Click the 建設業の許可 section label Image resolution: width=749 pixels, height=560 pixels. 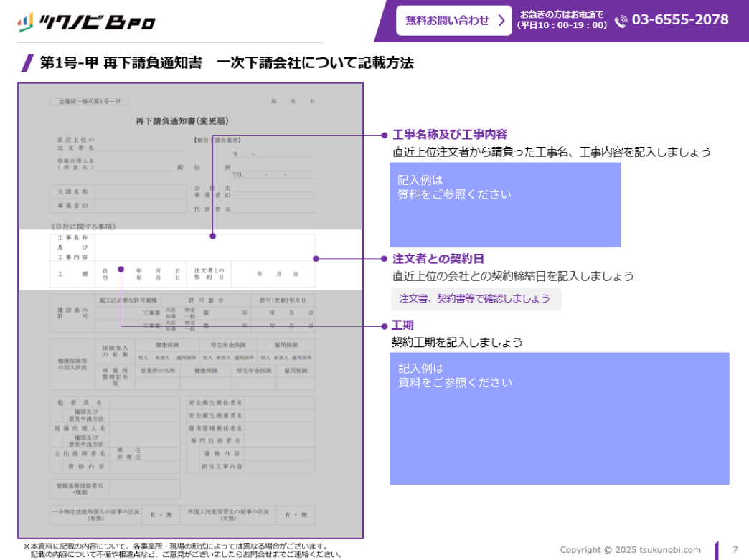[72, 313]
